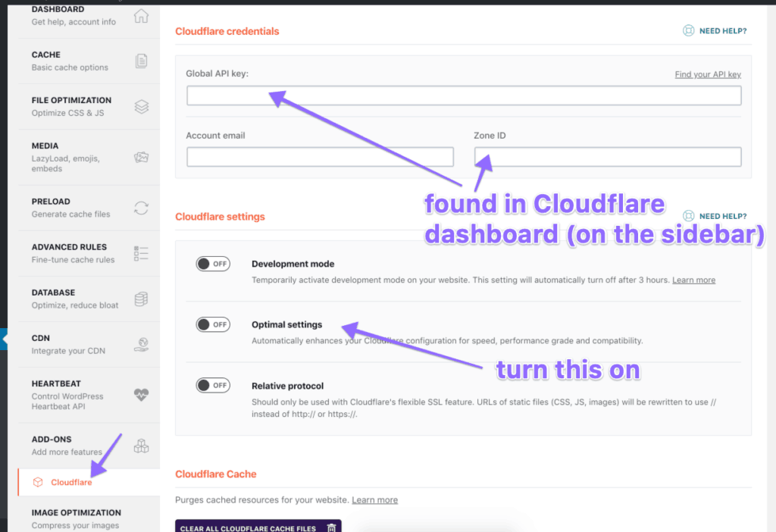This screenshot has height=532, width=776.
Task: Open Learn more link for Development mode
Action: (693, 280)
